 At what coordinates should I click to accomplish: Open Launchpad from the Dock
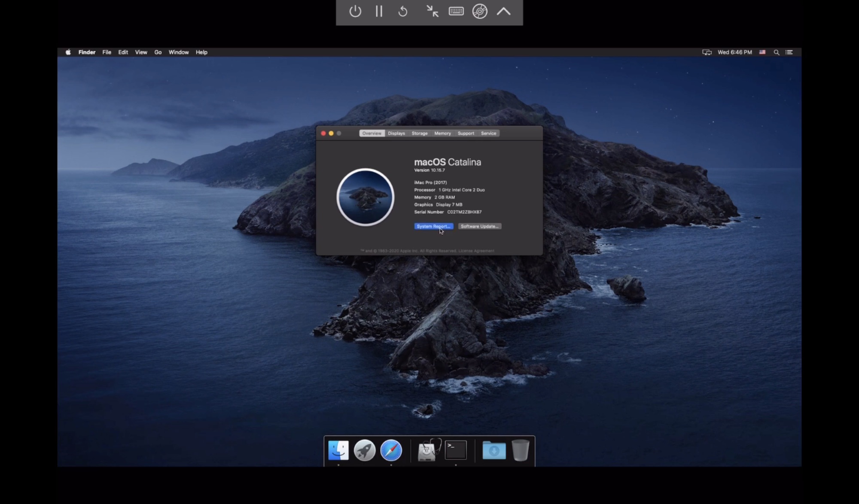pyautogui.click(x=365, y=450)
